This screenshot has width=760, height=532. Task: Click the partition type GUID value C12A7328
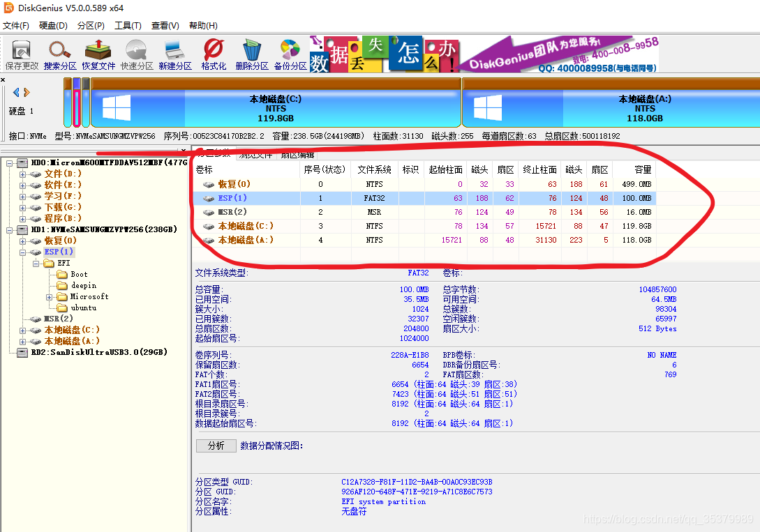(417, 482)
